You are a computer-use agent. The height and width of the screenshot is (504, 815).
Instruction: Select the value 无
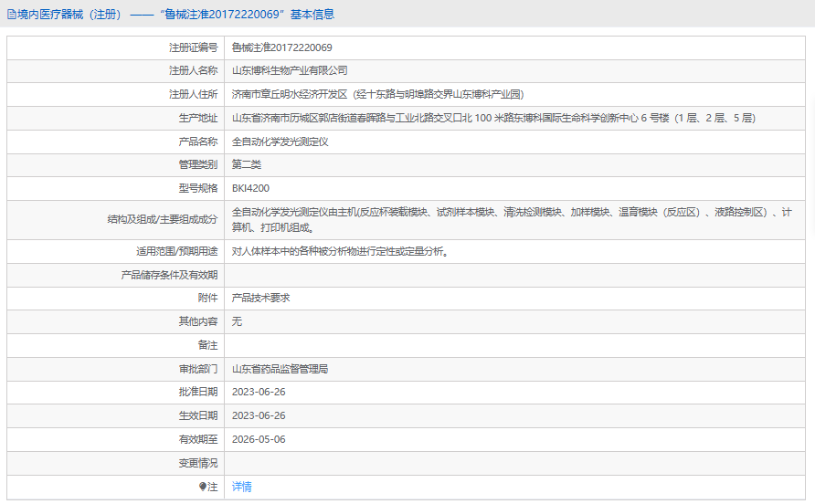point(237,321)
